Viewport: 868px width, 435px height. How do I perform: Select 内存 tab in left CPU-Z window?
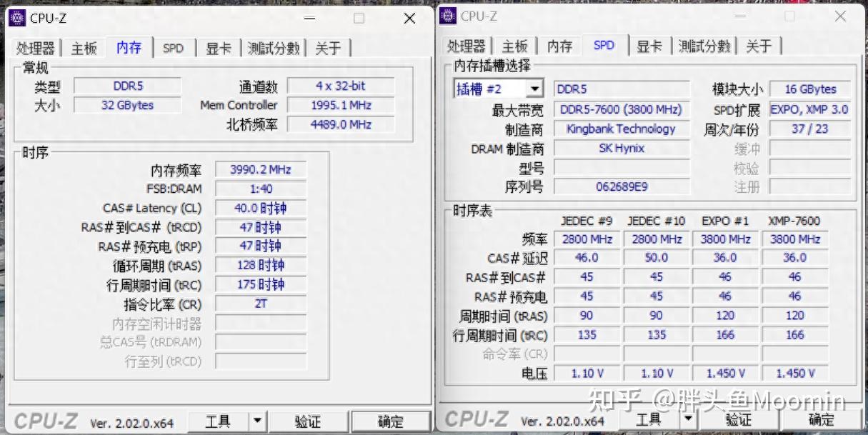[129, 47]
